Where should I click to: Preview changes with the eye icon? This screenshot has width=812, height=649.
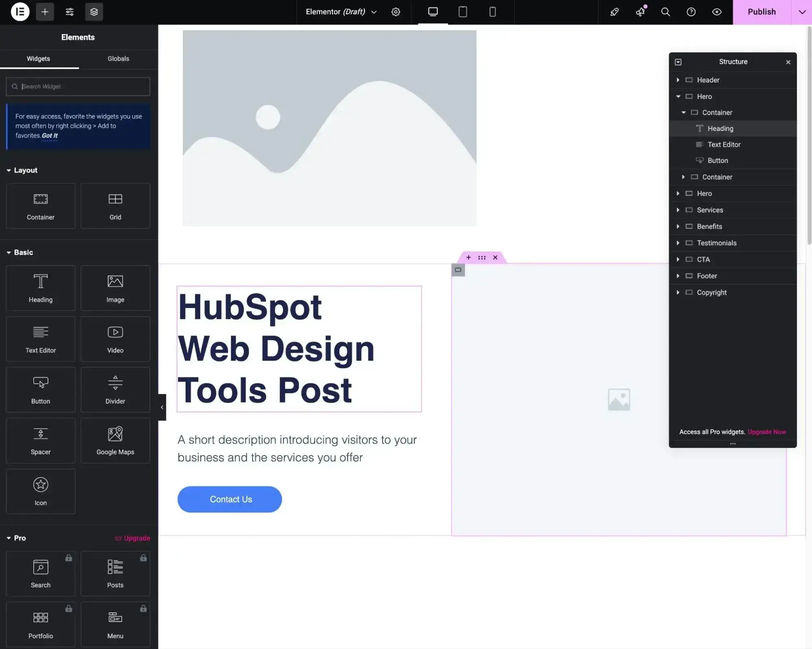717,12
